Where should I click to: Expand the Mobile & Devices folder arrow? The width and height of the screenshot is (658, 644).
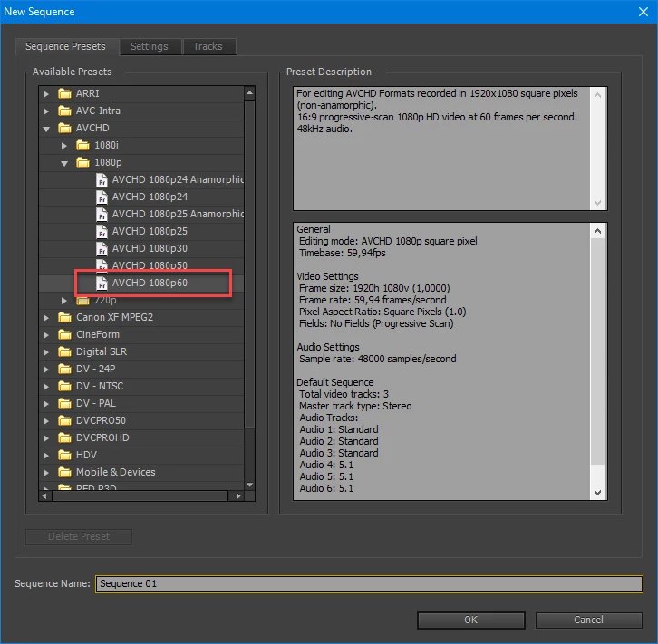[x=46, y=473]
